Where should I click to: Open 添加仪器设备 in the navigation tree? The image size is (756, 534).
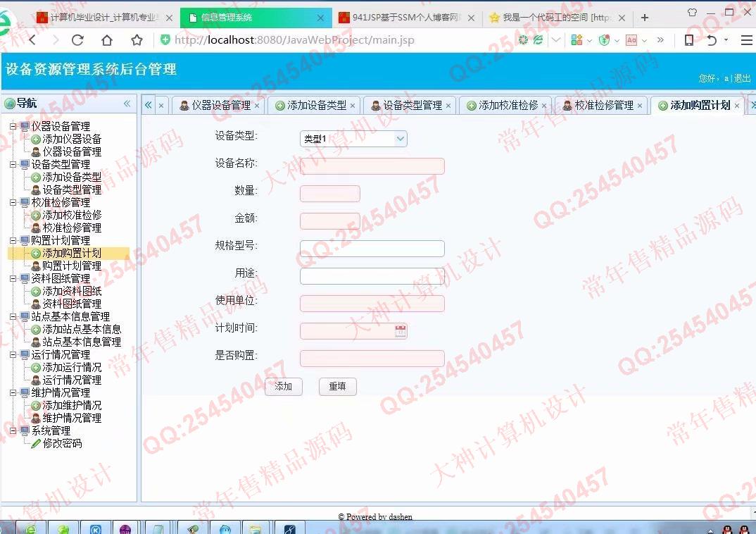[72, 139]
